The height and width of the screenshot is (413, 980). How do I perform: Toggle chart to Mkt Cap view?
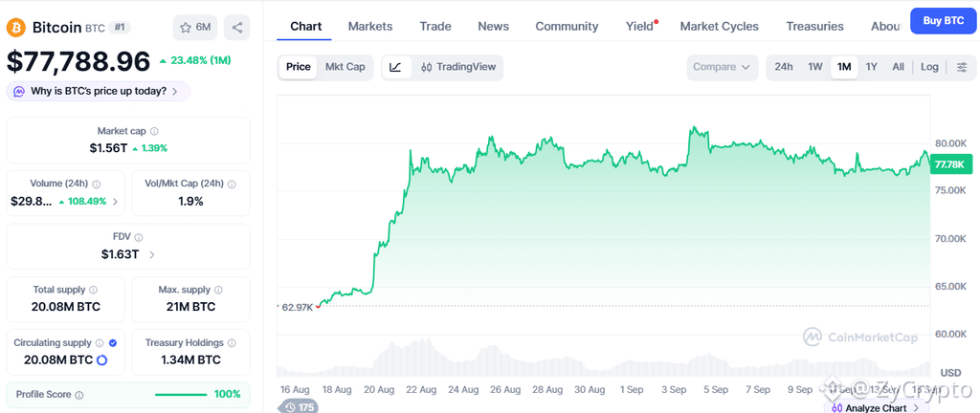345,67
